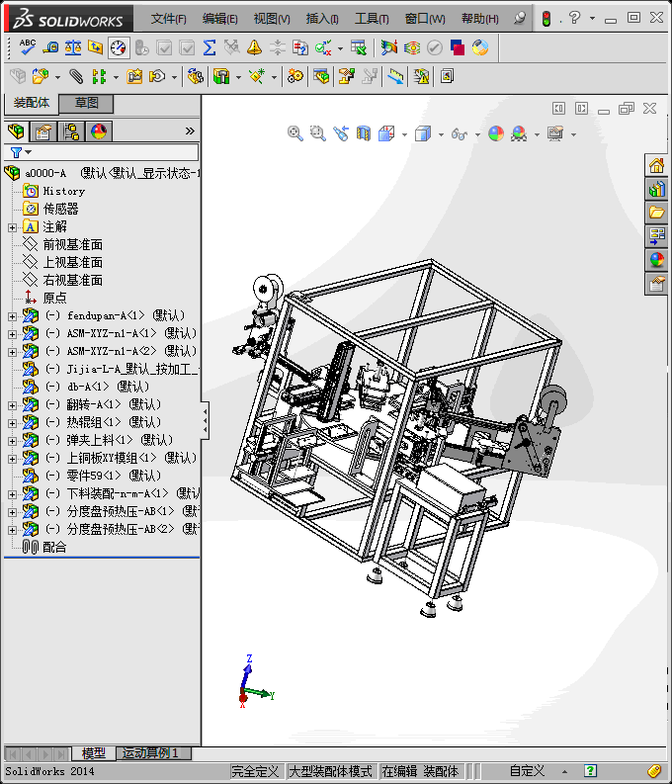Collapse the left panel via splitter handle

(x=205, y=421)
